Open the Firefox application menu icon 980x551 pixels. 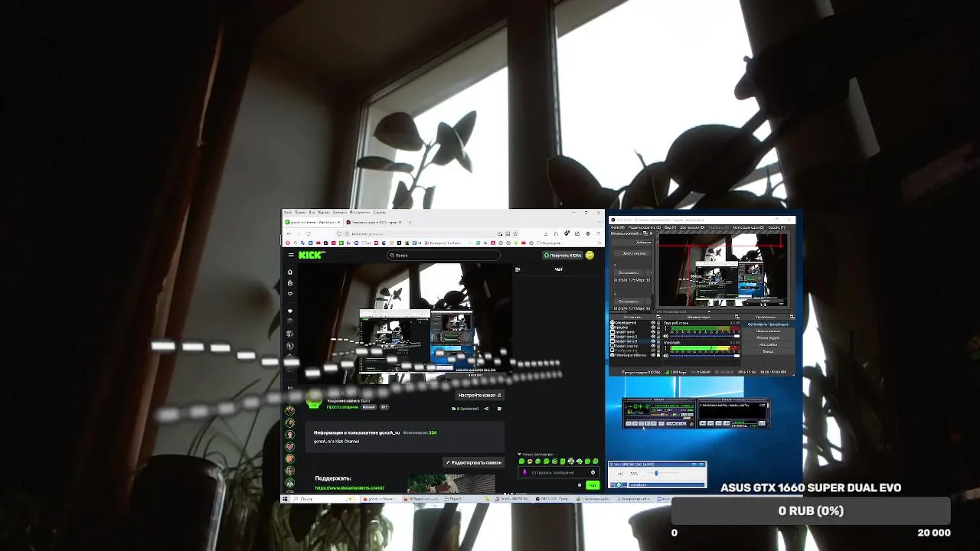pos(599,233)
